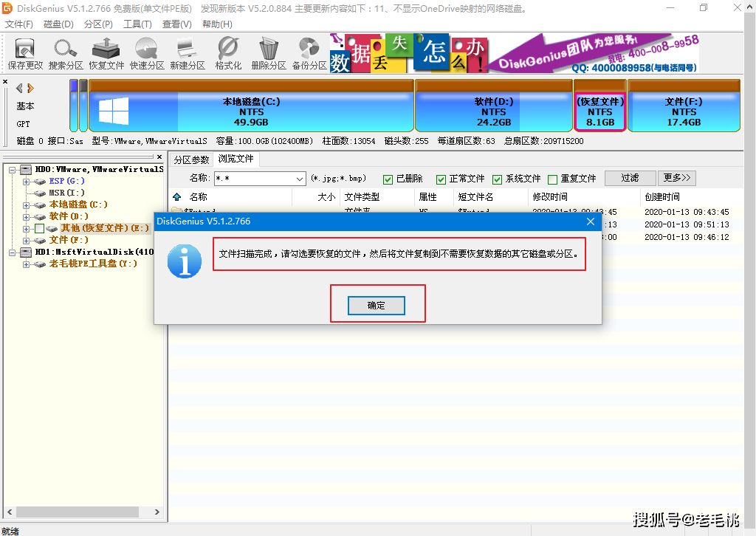Screen dimensions: 756x536
Task: Select MSR(I:) in the disk tree
Action: click(66, 193)
